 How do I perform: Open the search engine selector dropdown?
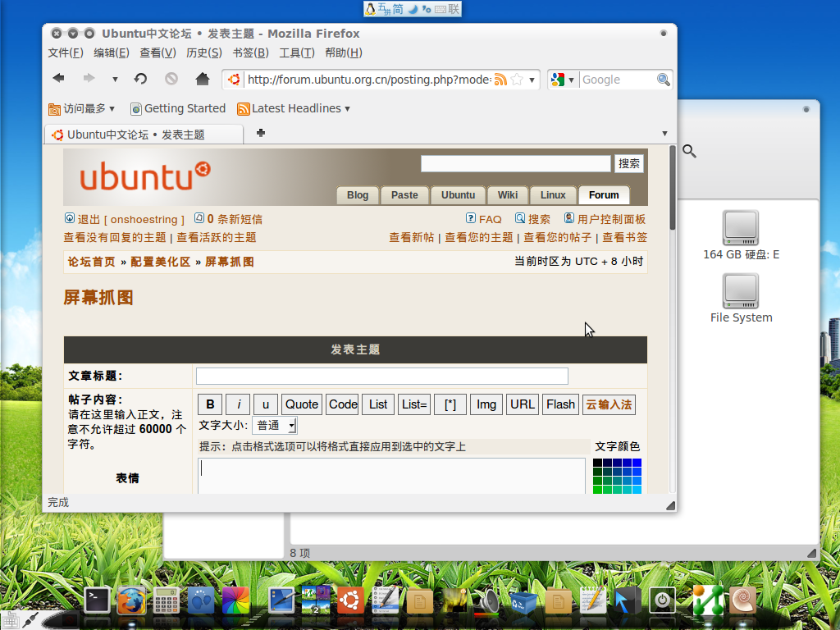click(x=563, y=80)
